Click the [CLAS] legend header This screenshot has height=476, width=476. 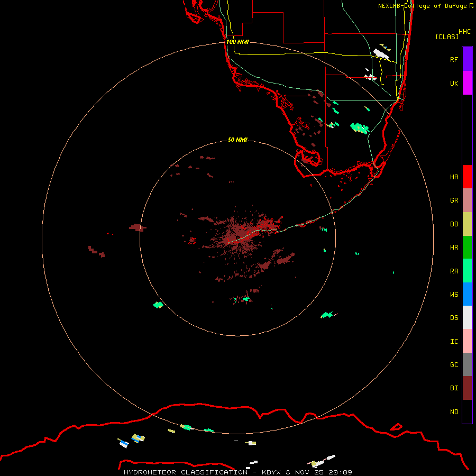(447, 36)
